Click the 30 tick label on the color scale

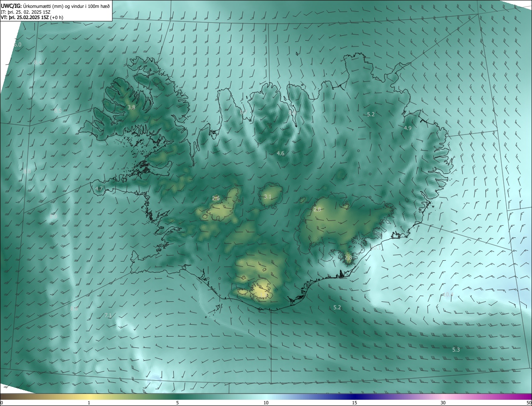[443, 403]
